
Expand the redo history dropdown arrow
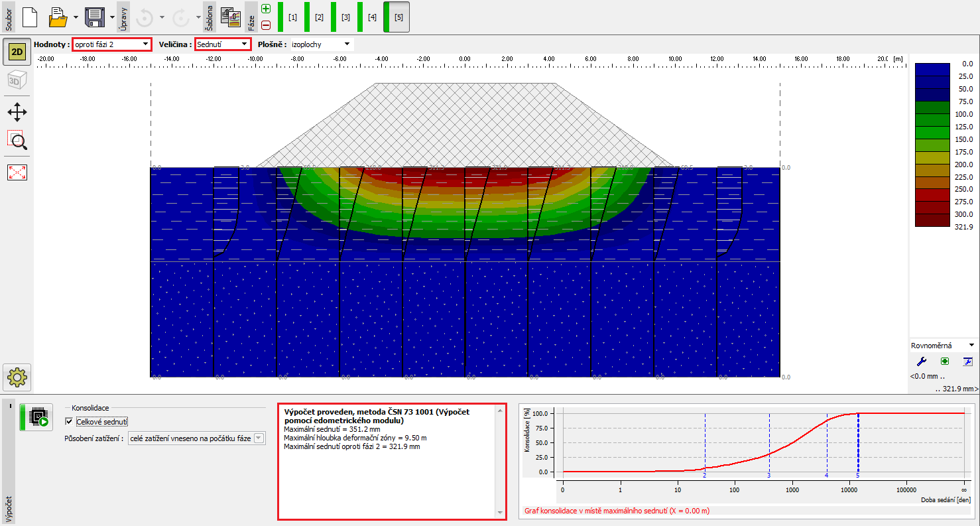pyautogui.click(x=198, y=17)
